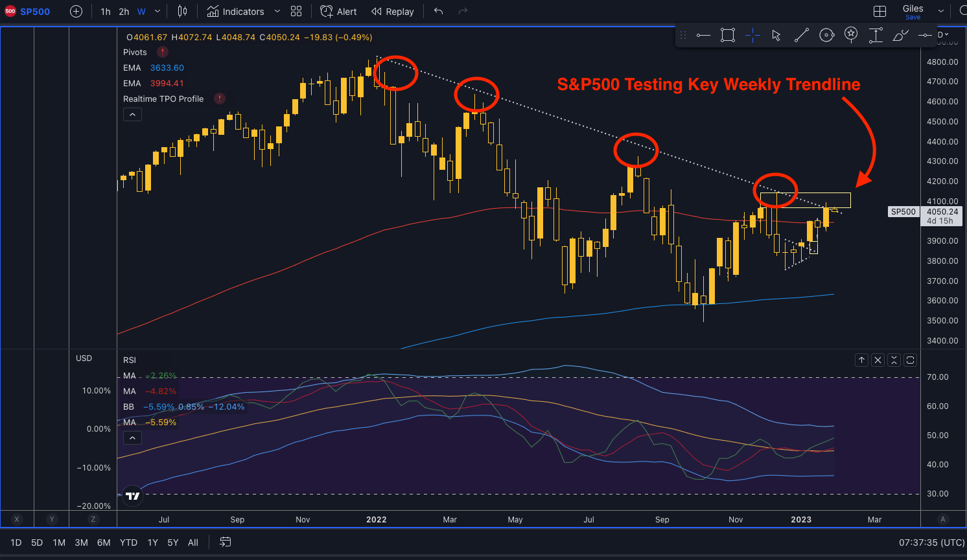The image size is (967, 560).
Task: Switch to the YTD time range
Action: pos(128,542)
